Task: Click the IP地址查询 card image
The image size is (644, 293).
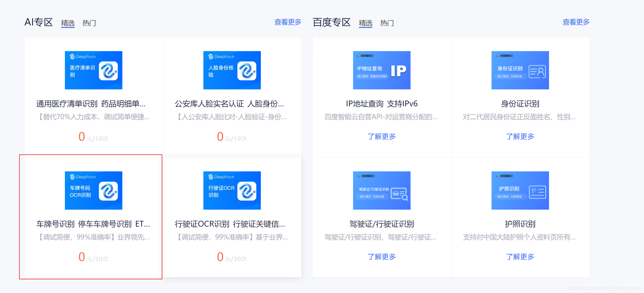Action: pos(382,70)
